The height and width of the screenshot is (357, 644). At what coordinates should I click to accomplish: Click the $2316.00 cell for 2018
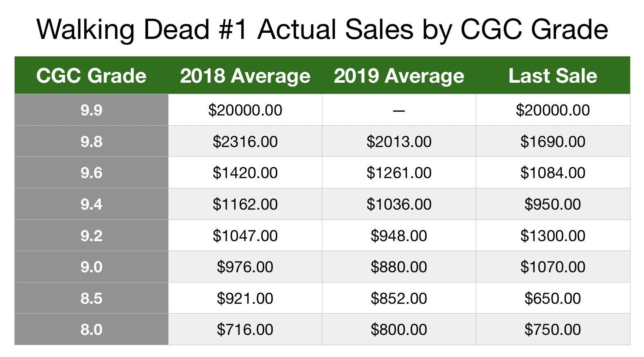coord(245,142)
